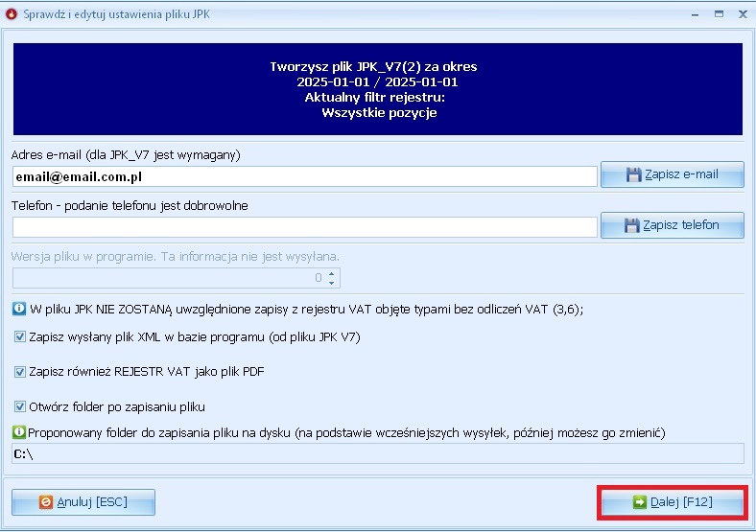Close the JPK settings window
Viewport: 756px width, 532px height.
coord(743,14)
